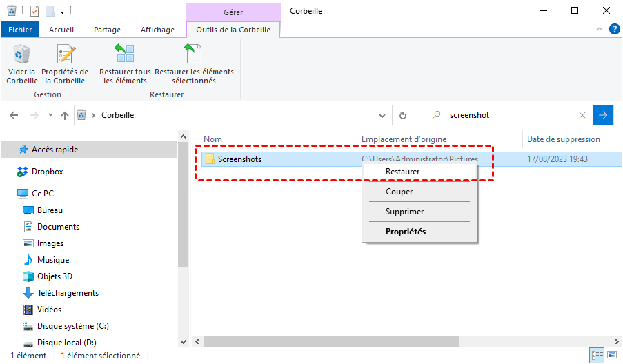Image resolution: width=623 pixels, height=364 pixels.
Task: Clear the search box text
Action: [x=582, y=115]
